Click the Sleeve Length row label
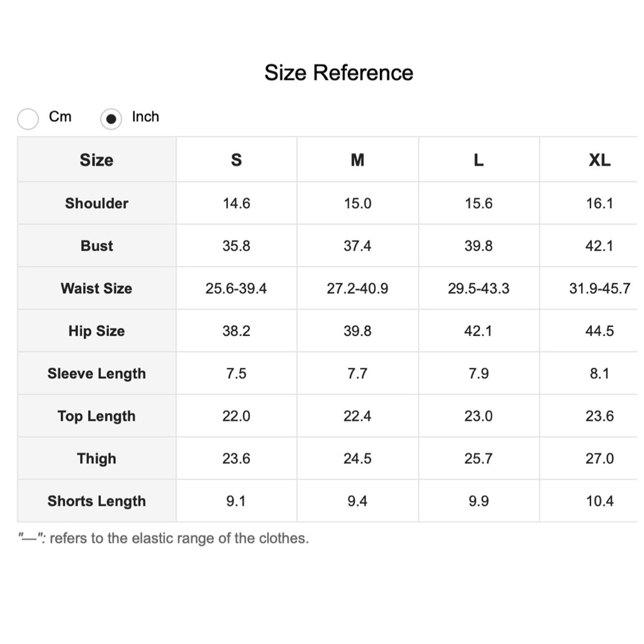This screenshot has height=644, width=644. 97,374
